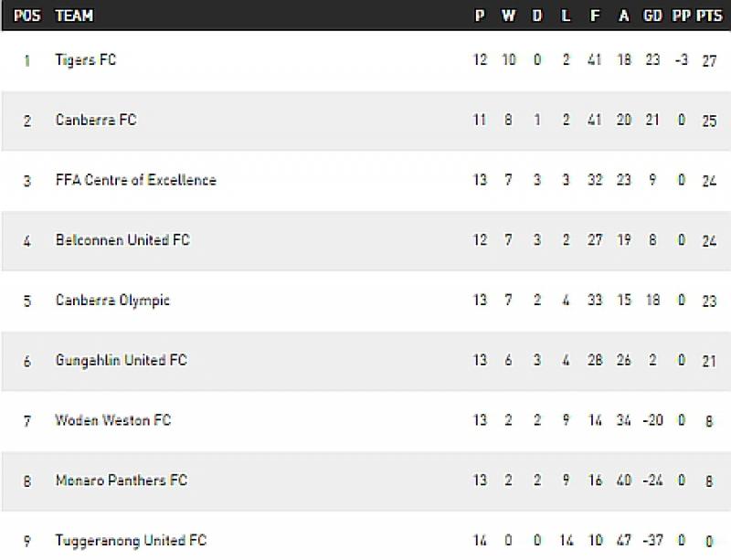Open the Canberra FC team link
The height and width of the screenshot is (560, 731).
tap(95, 120)
